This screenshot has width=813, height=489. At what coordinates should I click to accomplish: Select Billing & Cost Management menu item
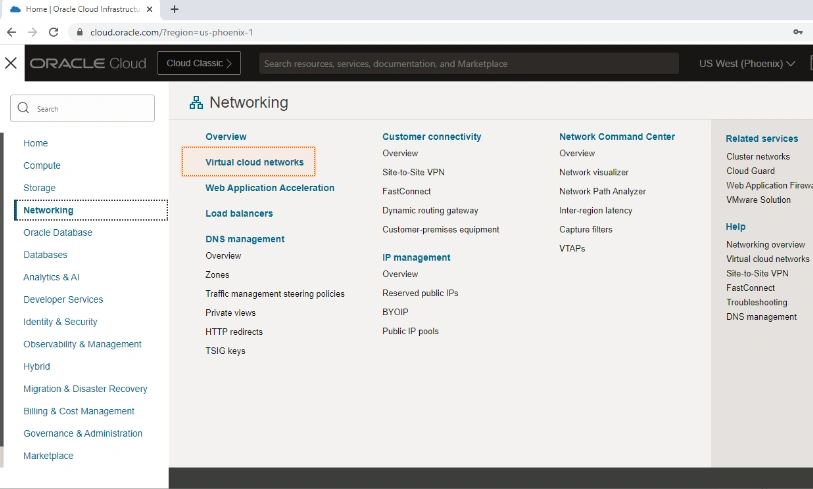[x=79, y=411]
